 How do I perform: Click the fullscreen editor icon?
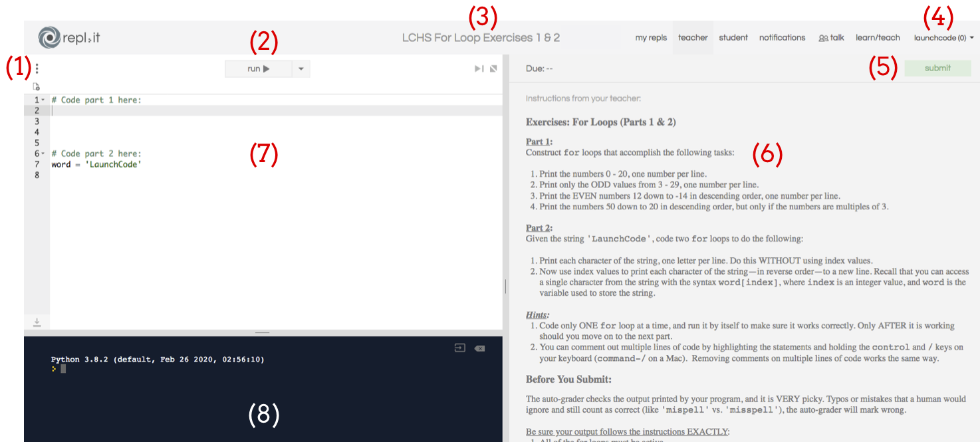coord(493,68)
